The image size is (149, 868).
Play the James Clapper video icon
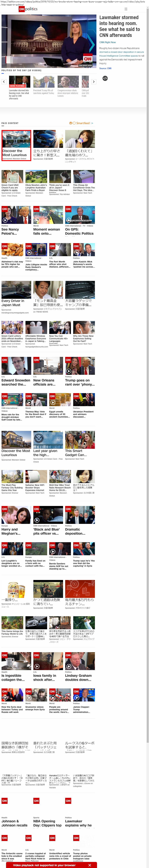(x=77, y=698)
